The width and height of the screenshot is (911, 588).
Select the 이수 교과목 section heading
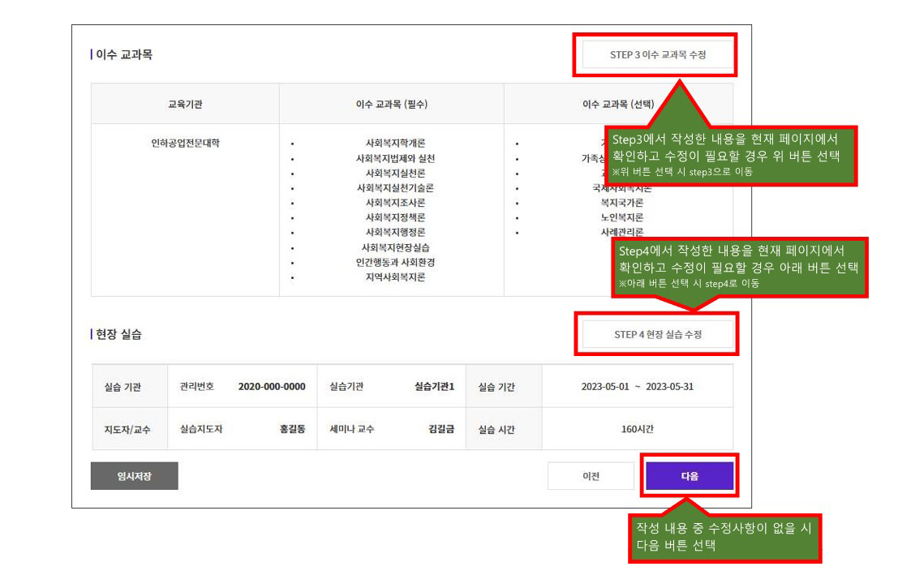tap(124, 54)
